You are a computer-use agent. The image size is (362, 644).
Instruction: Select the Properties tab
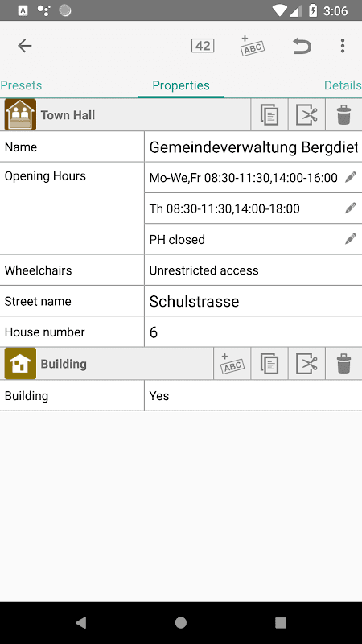point(181,85)
